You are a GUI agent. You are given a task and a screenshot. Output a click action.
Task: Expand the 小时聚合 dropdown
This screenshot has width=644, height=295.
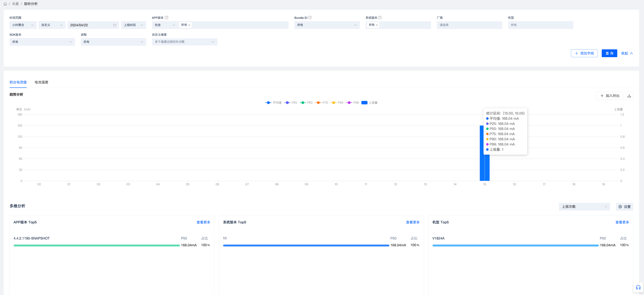coord(23,25)
